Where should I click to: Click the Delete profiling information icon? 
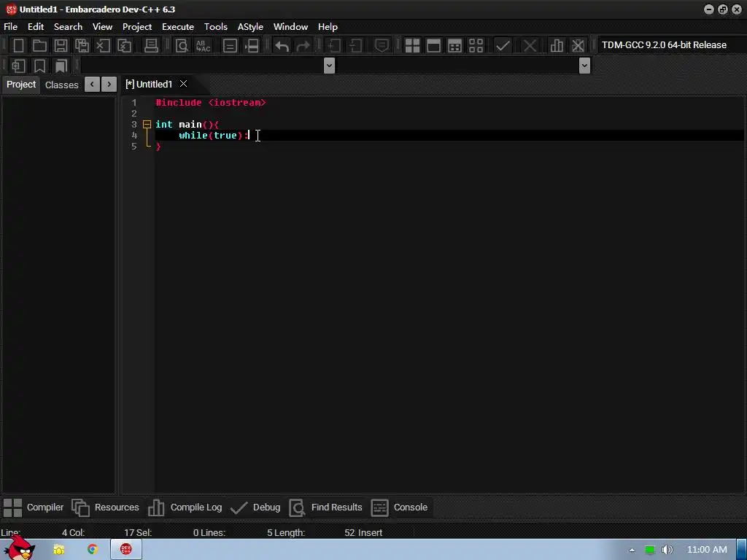[x=578, y=46]
